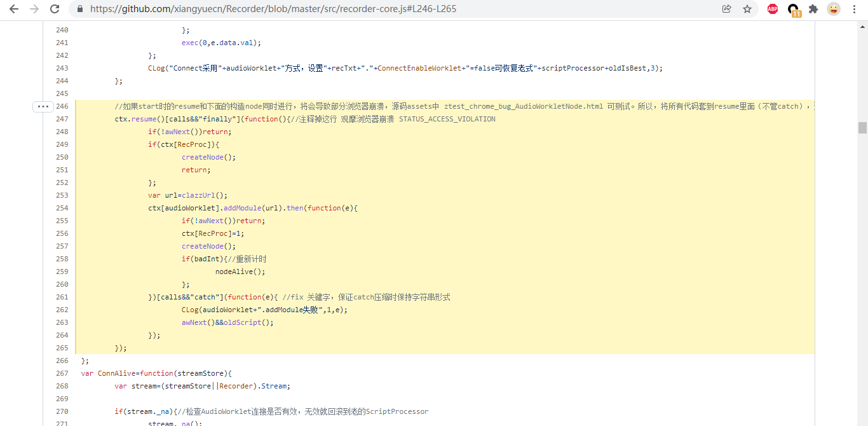Click the emoji profile avatar
The image size is (868, 426).
833,9
